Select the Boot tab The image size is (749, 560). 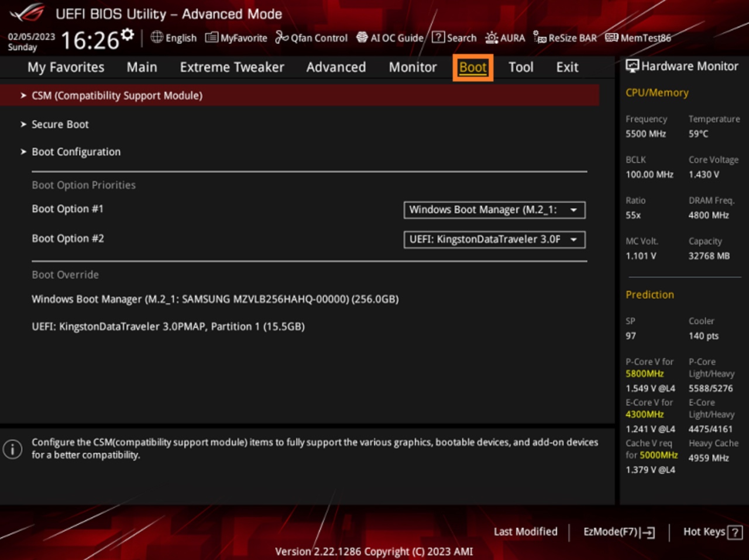[x=473, y=67]
